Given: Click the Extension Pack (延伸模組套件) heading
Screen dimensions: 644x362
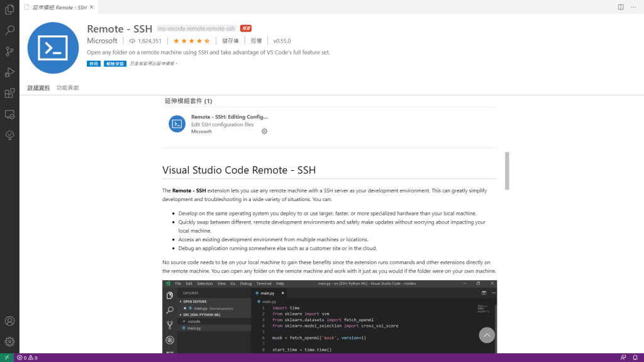Looking at the screenshot, I should coord(188,101).
